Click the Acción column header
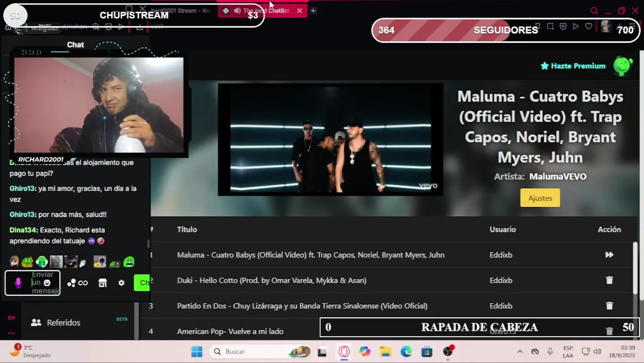 (609, 229)
